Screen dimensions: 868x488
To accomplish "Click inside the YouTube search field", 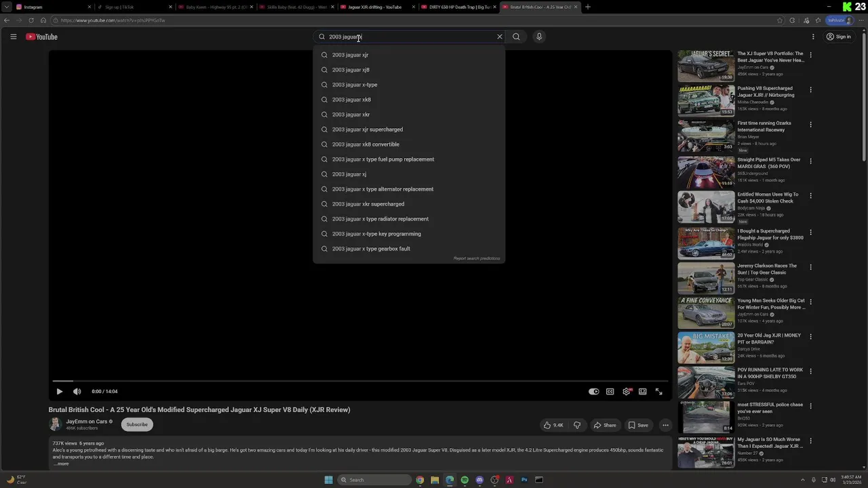I will pos(410,37).
